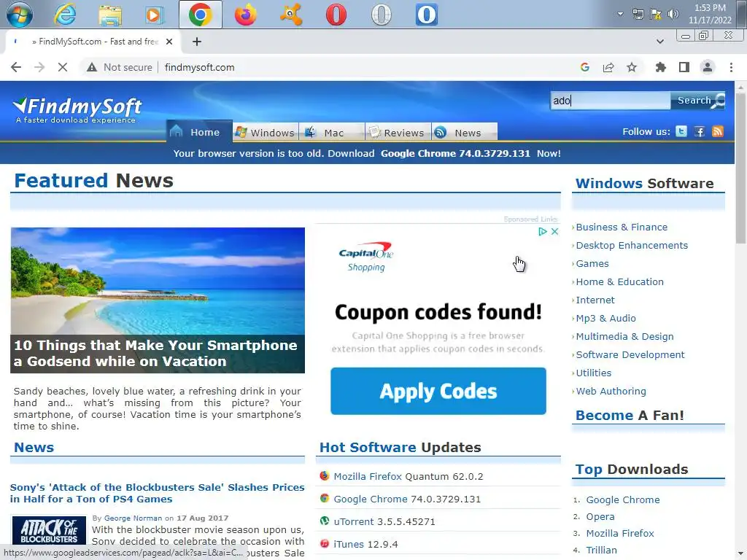Open the beach vacation article thumbnail
Screen dimensions: 747x560
point(158,300)
